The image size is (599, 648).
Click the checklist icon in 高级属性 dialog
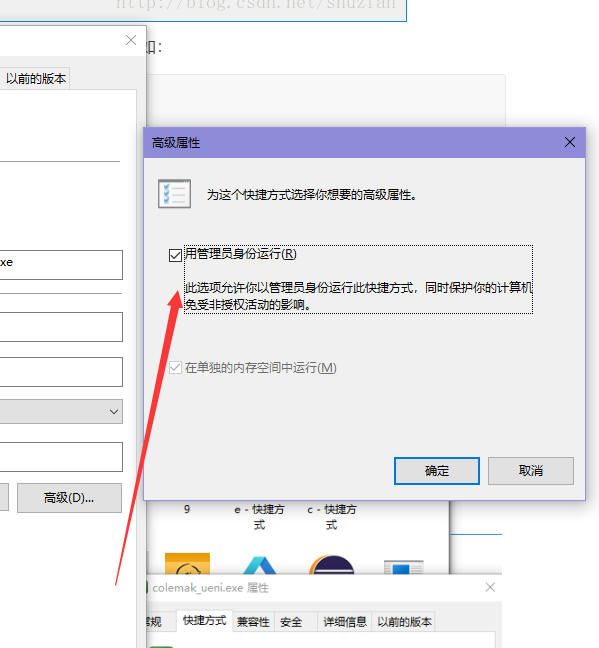(x=174, y=193)
